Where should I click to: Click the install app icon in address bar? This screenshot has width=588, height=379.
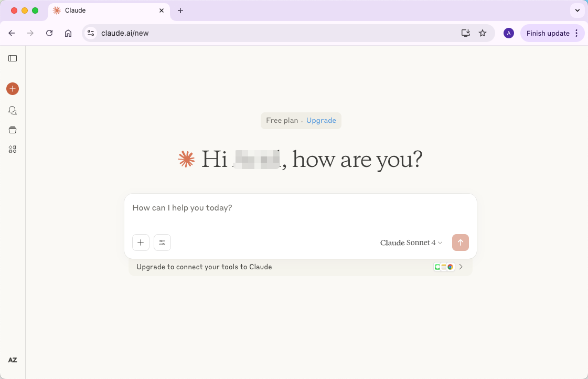pos(465,33)
